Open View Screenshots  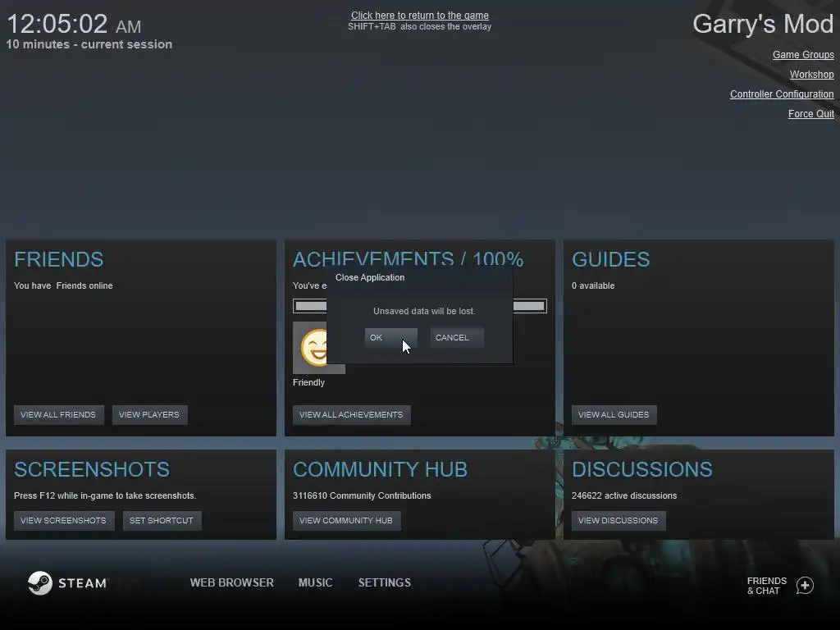pos(64,520)
